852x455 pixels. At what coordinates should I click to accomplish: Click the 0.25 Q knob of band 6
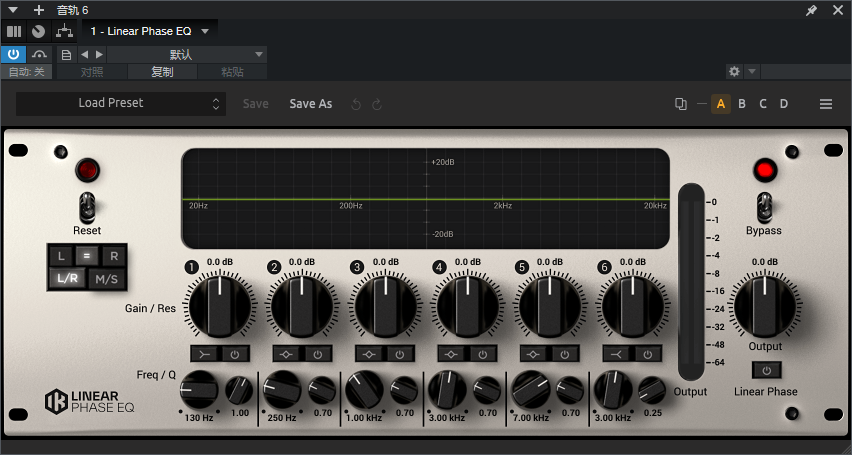(x=651, y=390)
